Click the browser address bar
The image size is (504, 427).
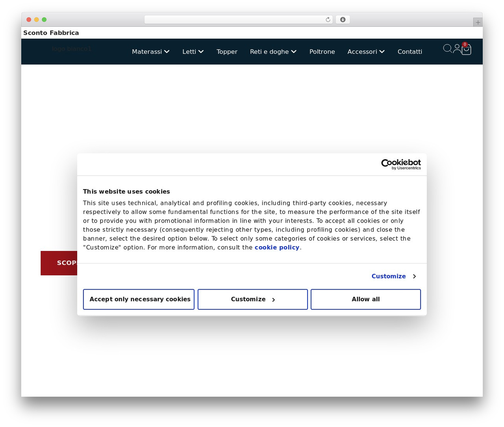pos(238,20)
